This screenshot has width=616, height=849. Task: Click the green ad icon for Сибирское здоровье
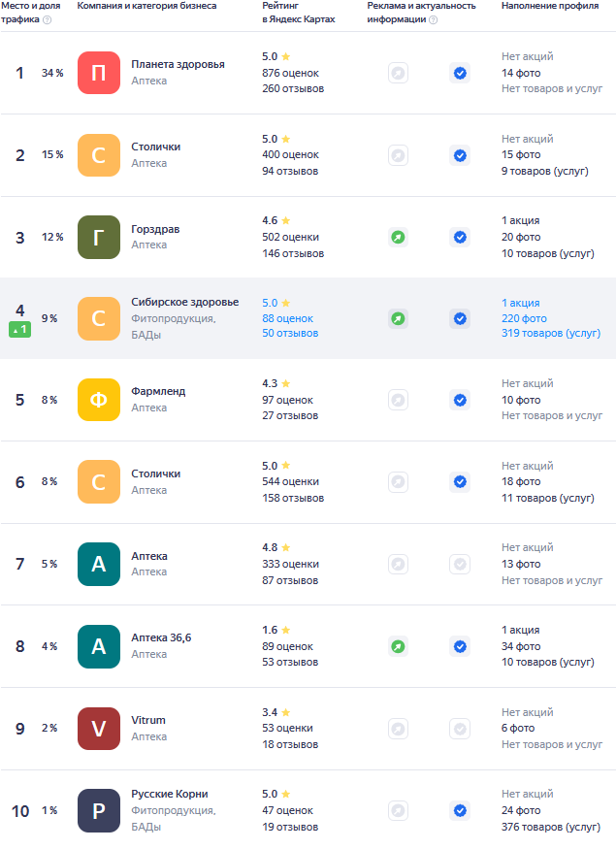coord(398,318)
